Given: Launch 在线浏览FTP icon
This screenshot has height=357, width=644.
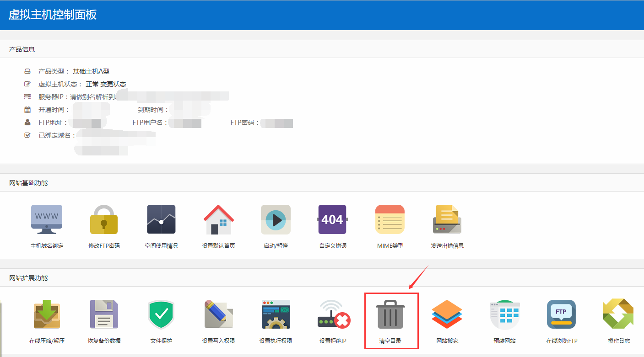Looking at the screenshot, I should (562, 314).
